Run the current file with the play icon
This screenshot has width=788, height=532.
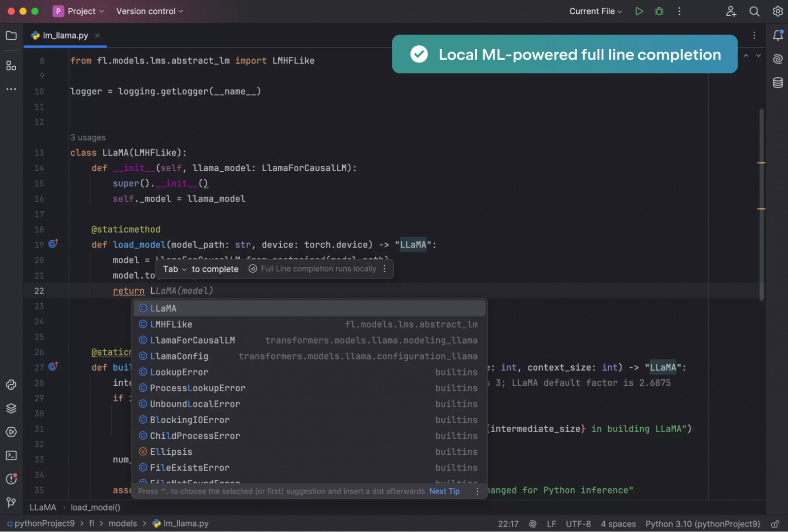[639, 11]
